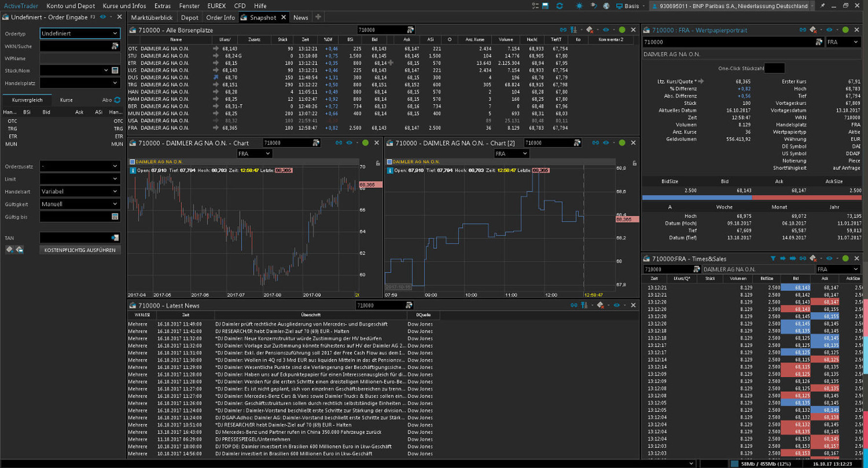
Task: Open column settings icon in Alle Börsenplätze
Action: (573, 30)
